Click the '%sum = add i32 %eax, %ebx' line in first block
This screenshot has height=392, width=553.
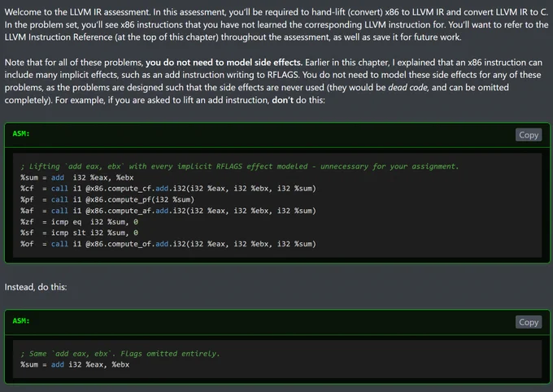(77, 177)
